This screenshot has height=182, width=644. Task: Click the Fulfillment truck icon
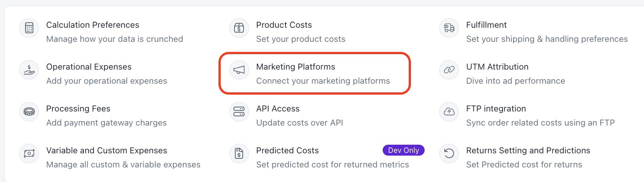449,28
